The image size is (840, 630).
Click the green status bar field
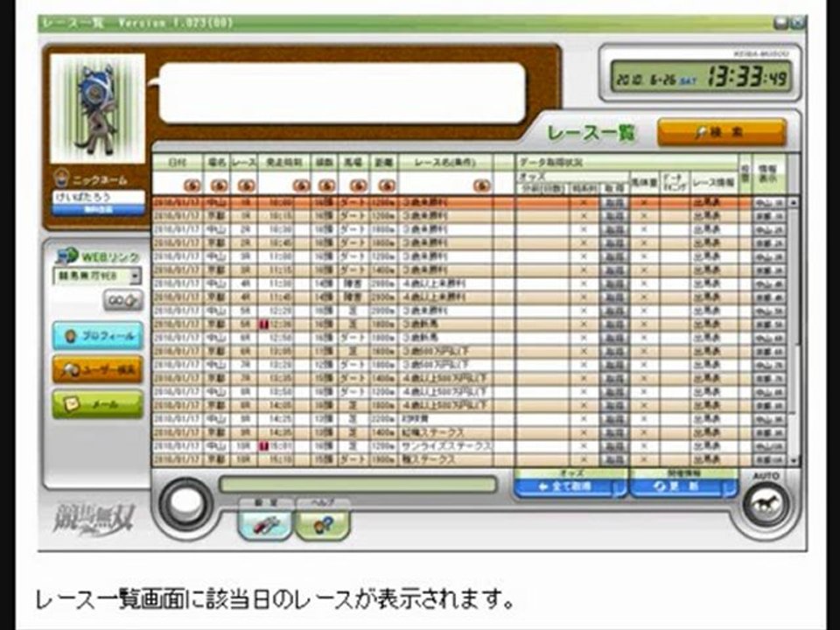[x=358, y=485]
